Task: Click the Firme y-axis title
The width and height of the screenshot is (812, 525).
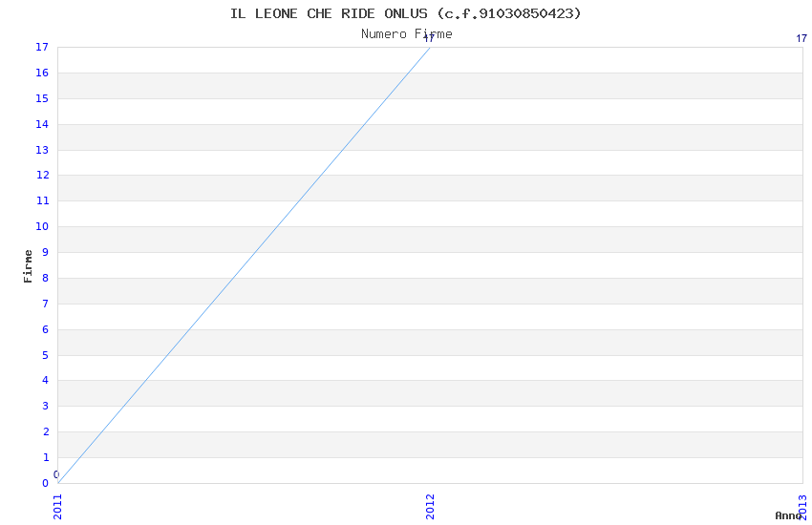Action: point(28,266)
